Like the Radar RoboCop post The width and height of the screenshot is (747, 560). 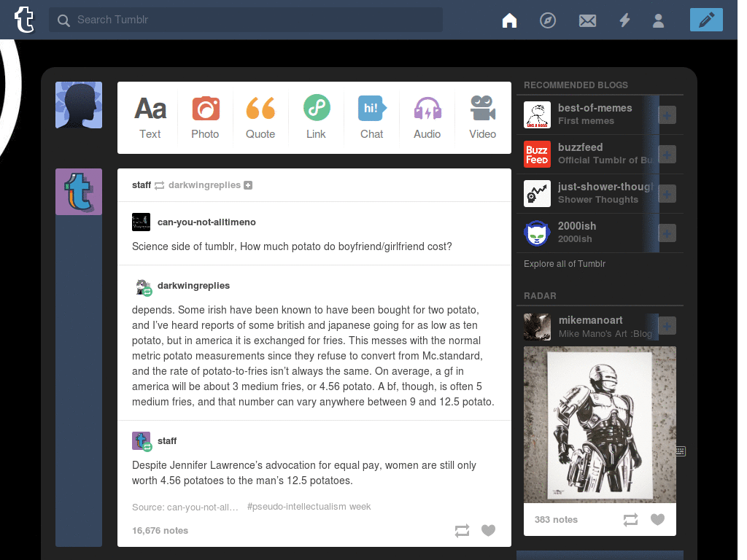tap(657, 519)
